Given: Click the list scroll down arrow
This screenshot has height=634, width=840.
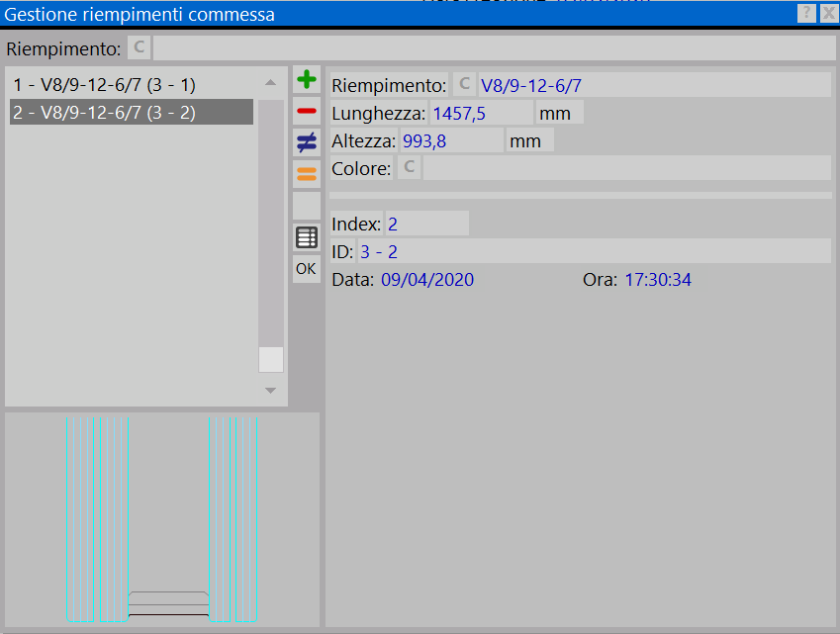Looking at the screenshot, I should click(x=270, y=391).
